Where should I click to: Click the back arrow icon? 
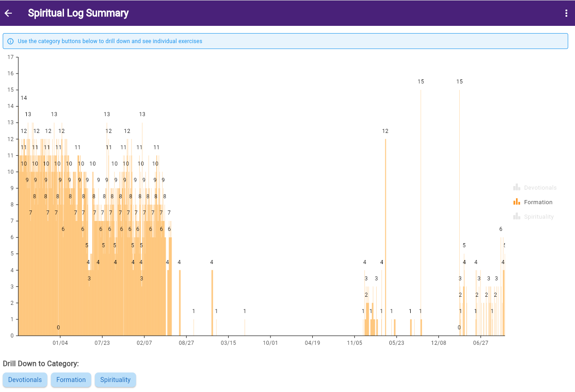click(8, 13)
